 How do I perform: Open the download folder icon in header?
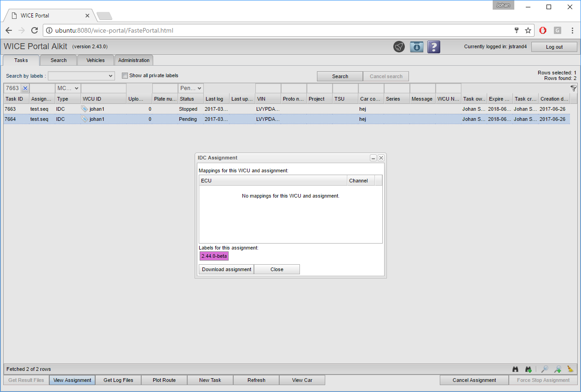pyautogui.click(x=416, y=47)
